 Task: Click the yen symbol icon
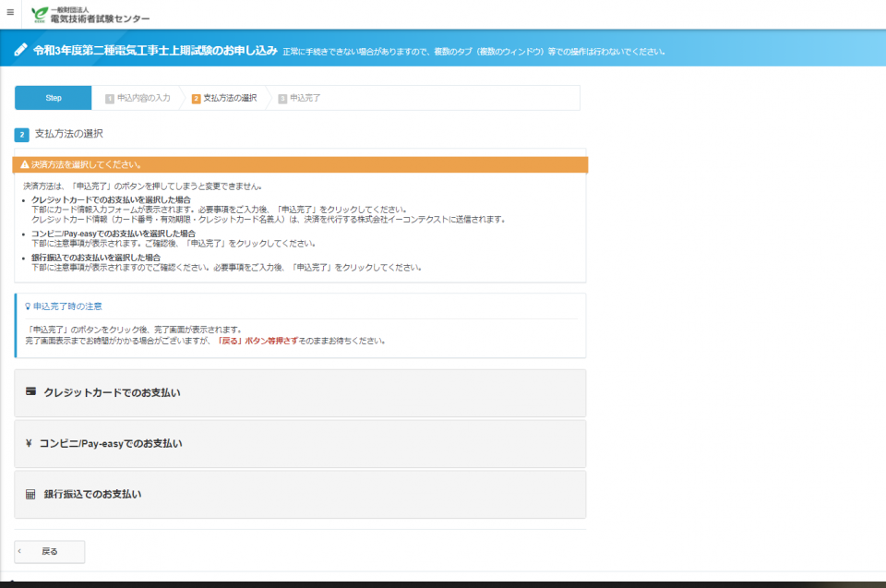click(30, 443)
